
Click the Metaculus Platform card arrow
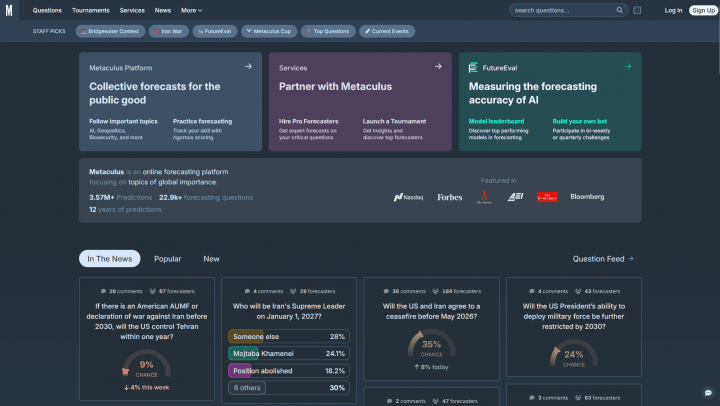(248, 67)
